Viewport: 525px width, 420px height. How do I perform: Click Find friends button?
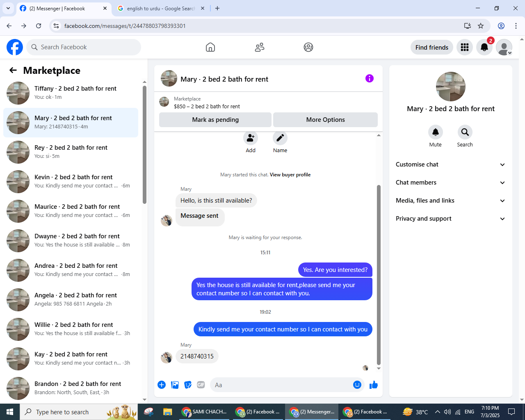tap(432, 47)
